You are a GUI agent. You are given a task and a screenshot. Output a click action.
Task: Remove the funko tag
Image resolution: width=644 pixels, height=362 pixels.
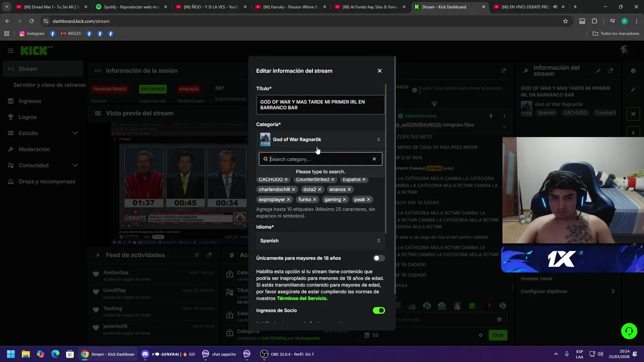click(314, 200)
